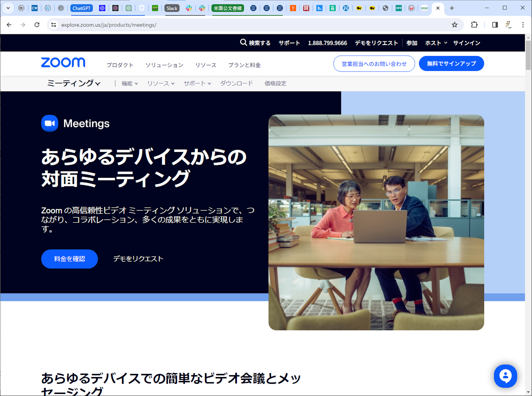Open Chrome side panel icon
This screenshot has width=532, height=396.
(x=495, y=25)
